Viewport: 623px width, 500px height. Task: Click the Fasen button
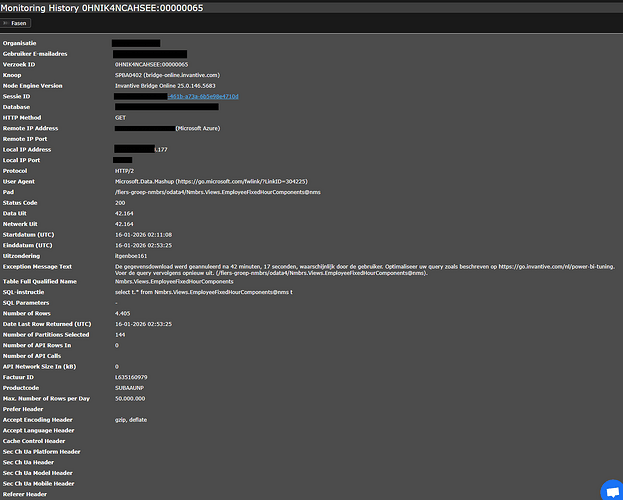[x=18, y=22]
